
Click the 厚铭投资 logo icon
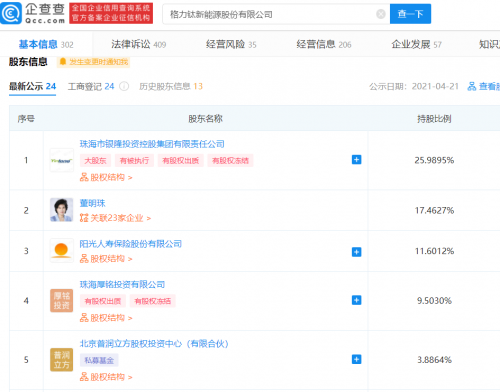(62, 300)
